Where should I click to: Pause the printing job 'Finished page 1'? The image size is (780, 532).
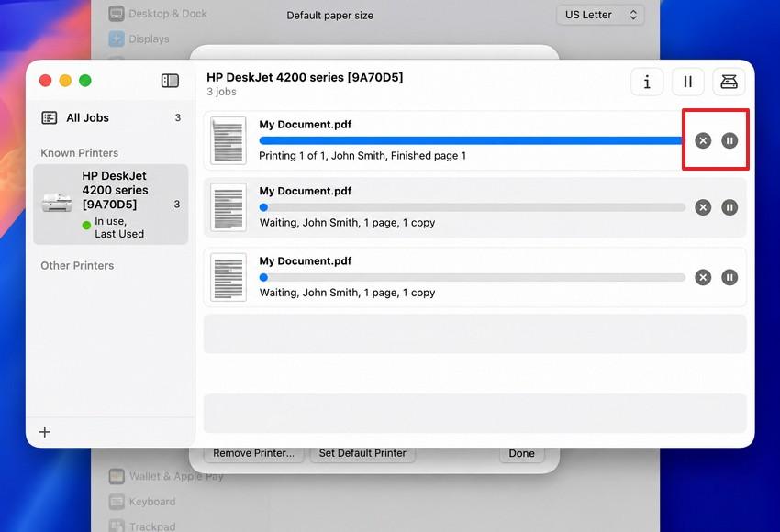tap(730, 140)
